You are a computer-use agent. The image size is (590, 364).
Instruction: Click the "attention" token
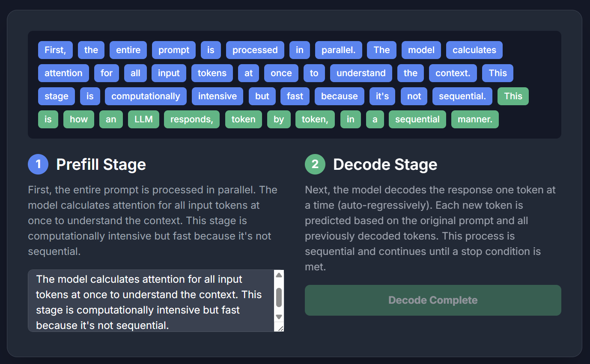(63, 73)
